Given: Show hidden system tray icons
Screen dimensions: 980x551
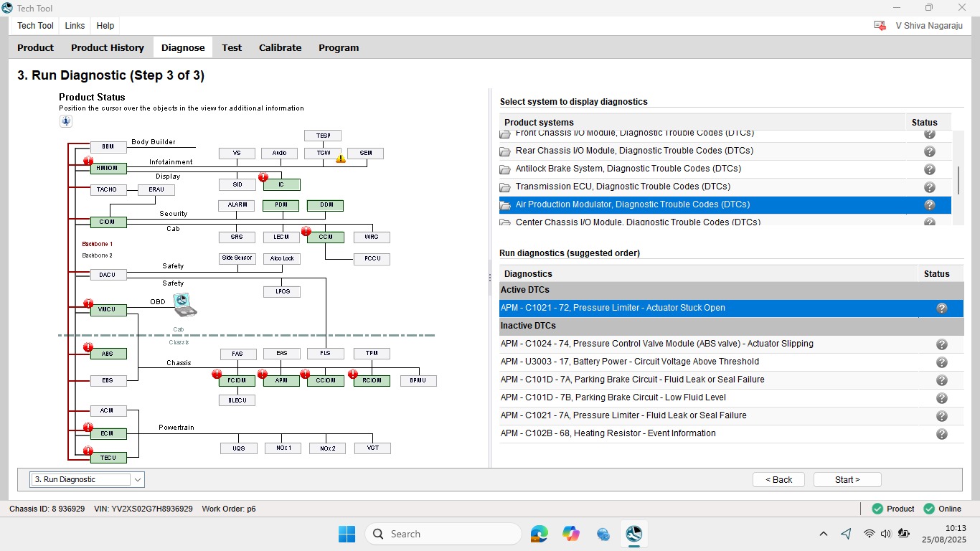Looking at the screenshot, I should click(824, 534).
